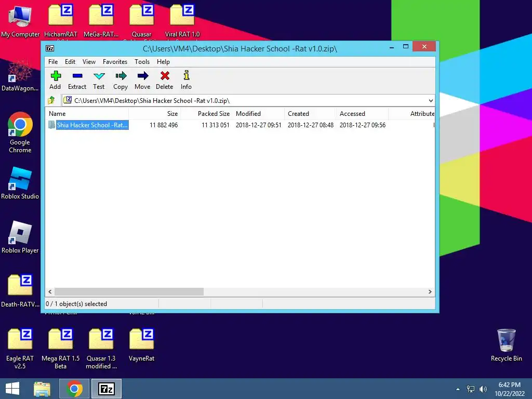The image size is (532, 399).
Task: Select the MeGa-RAT archive on desktop
Action: (101, 21)
